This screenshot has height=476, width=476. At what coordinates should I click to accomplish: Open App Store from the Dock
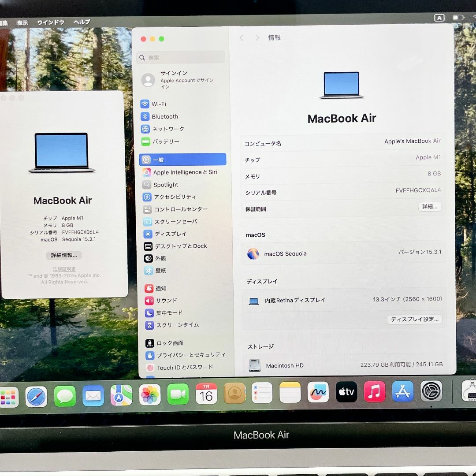click(x=402, y=391)
